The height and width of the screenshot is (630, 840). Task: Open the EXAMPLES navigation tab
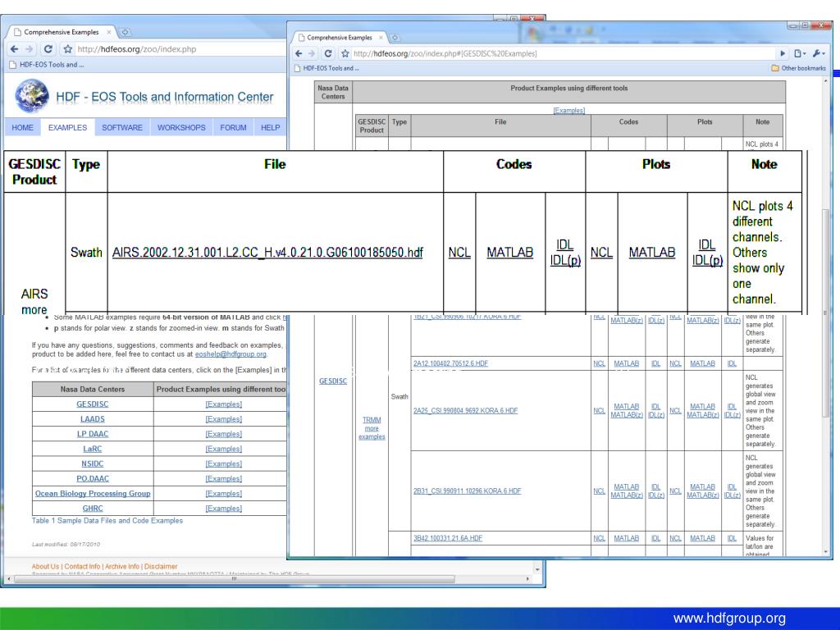tap(67, 127)
